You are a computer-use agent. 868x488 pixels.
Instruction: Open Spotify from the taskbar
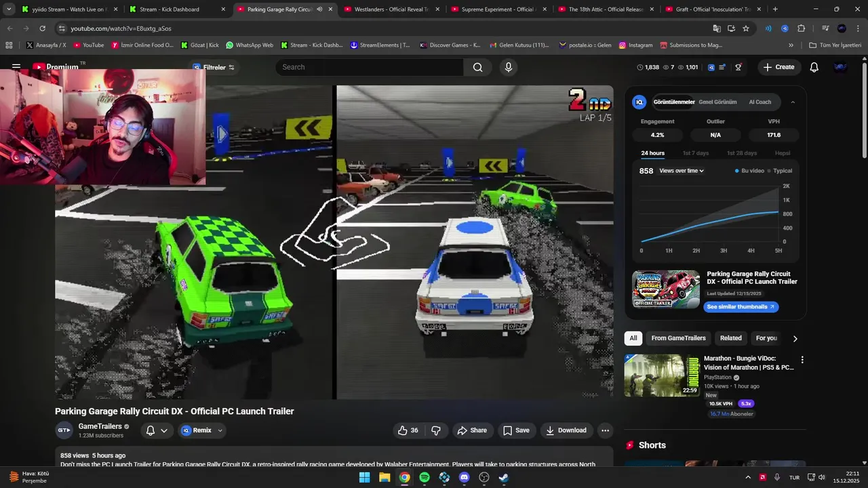(x=425, y=477)
